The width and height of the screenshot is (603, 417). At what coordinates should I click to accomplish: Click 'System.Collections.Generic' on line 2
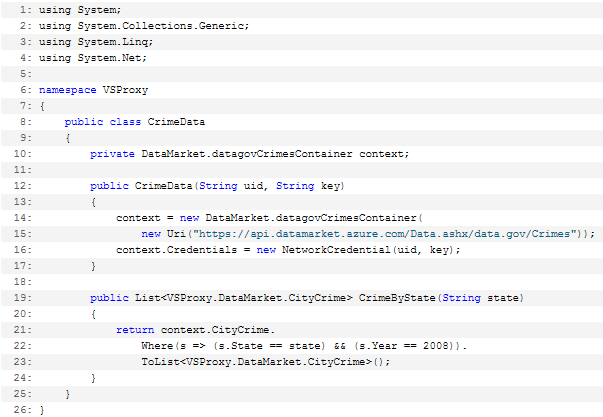[161, 26]
